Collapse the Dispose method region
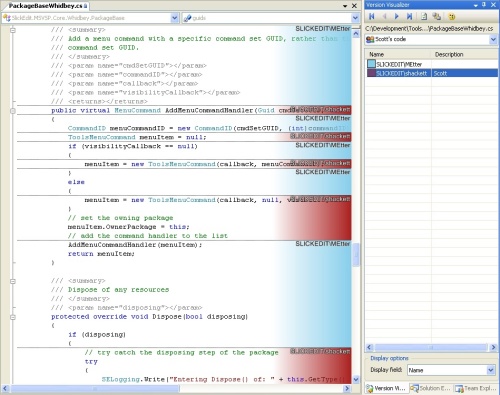This screenshot has width=500, height=395. [x=13, y=317]
